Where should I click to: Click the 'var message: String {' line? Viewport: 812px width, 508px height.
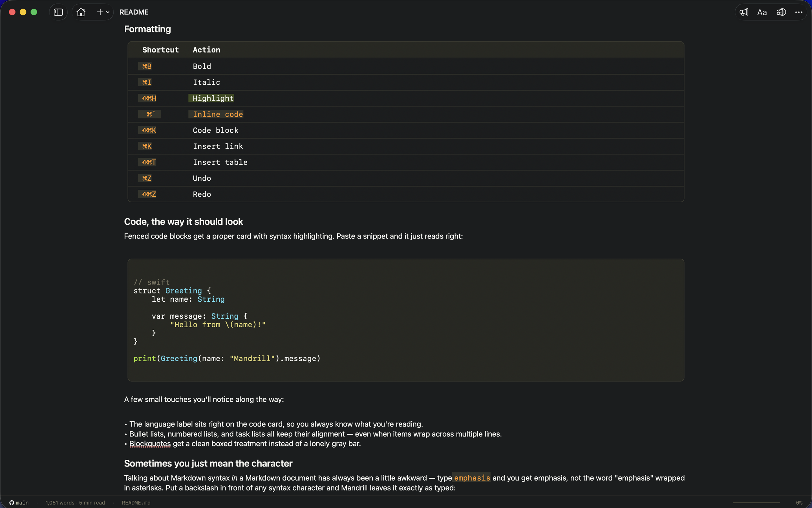click(x=199, y=316)
